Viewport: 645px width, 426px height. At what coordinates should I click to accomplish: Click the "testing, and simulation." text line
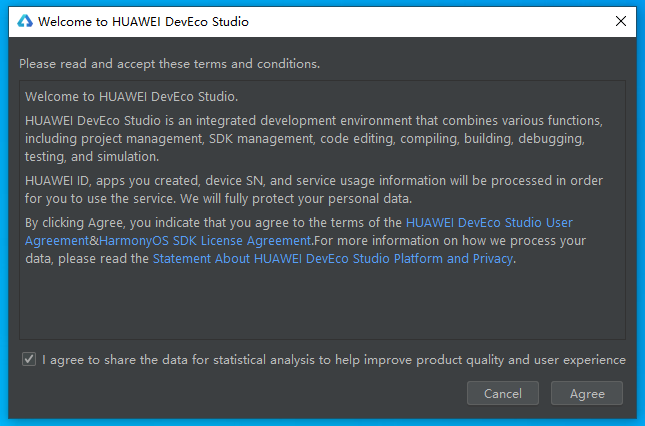coord(92,157)
